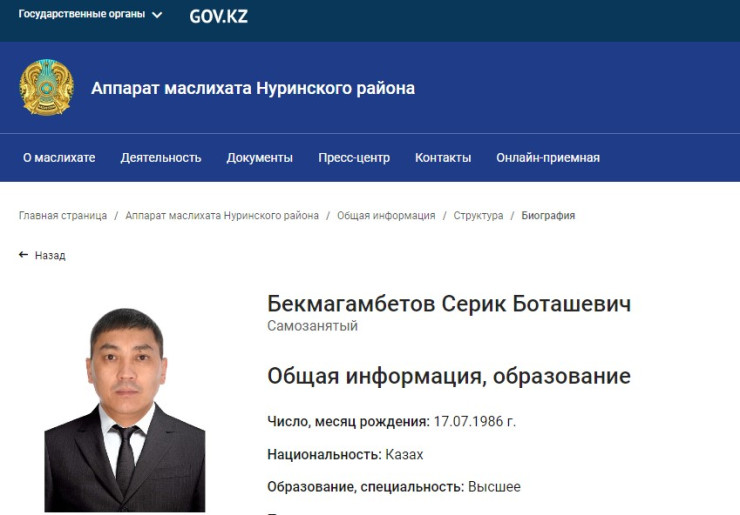Click the Kazakhstan state emblem icon
740x515 pixels.
[x=47, y=88]
